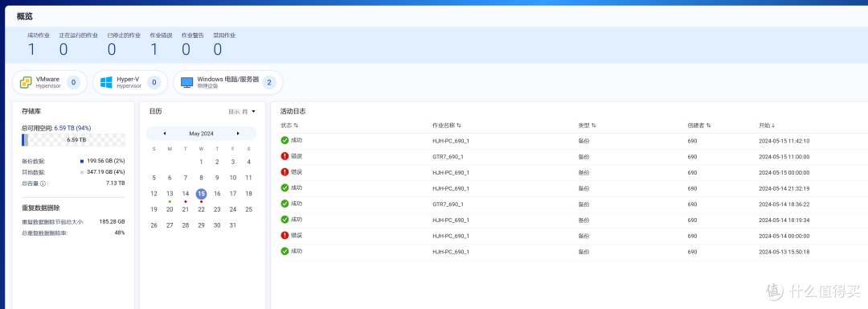Image resolution: width=868 pixels, height=309 pixels.
Task: Click the 概览 page heading
Action: pyautogui.click(x=24, y=17)
